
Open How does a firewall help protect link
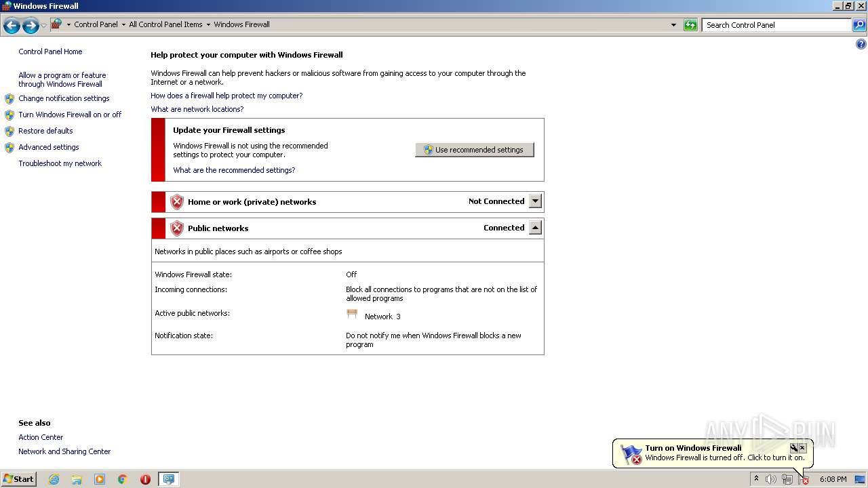pos(226,96)
